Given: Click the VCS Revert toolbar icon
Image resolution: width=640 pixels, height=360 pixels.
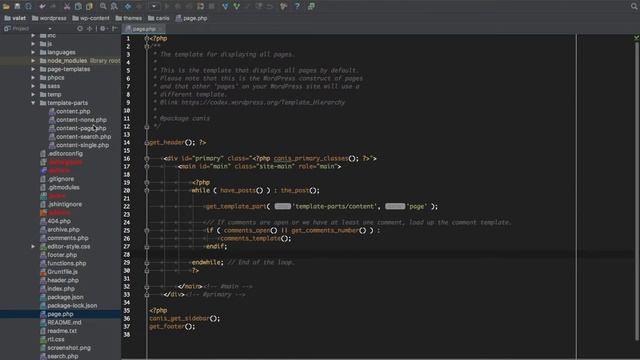Looking at the screenshot, I should coord(270,6).
